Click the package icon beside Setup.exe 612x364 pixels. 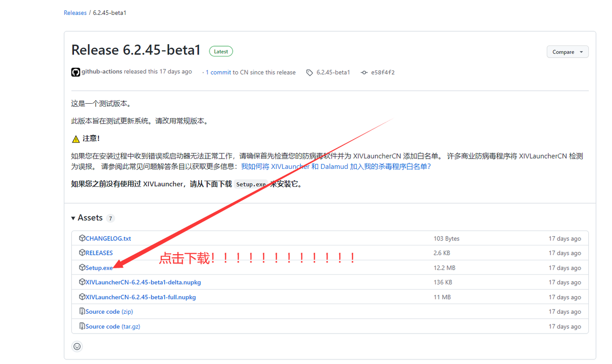(x=82, y=267)
